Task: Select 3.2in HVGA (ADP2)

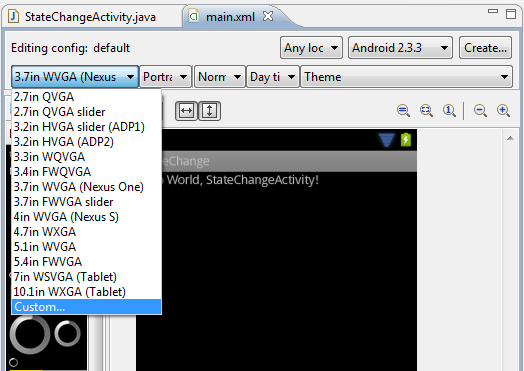Action: pyautogui.click(x=86, y=142)
